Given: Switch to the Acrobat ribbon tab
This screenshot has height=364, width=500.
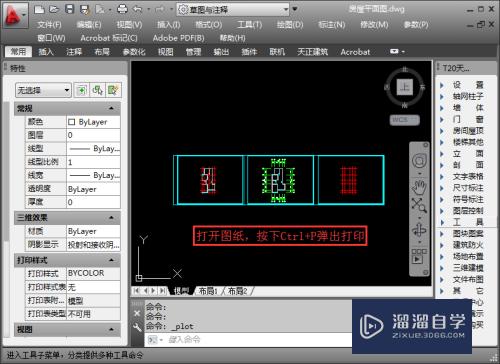Looking at the screenshot, I should [355, 52].
